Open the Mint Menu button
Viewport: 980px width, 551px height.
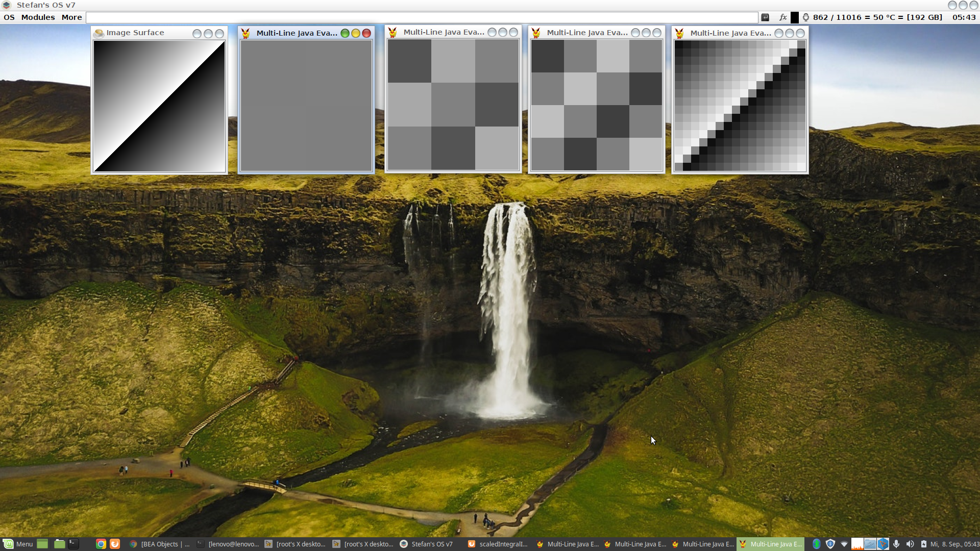click(18, 544)
